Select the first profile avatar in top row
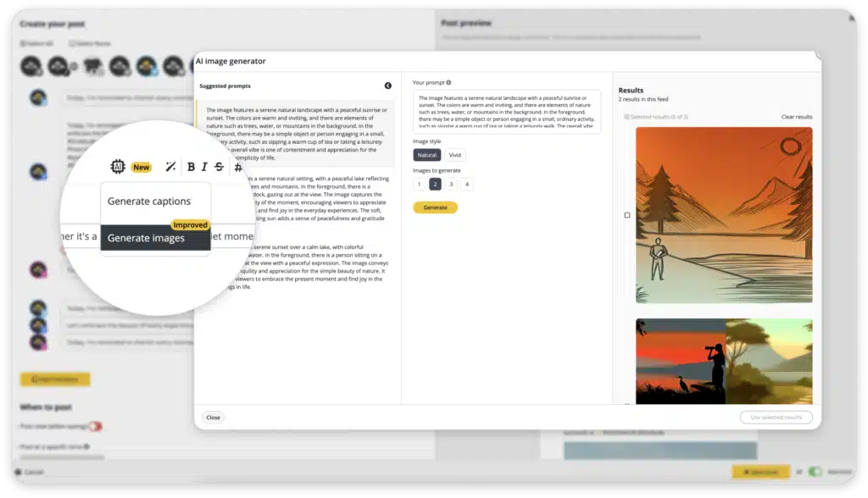Screen dimensions: 868x498 31,66
